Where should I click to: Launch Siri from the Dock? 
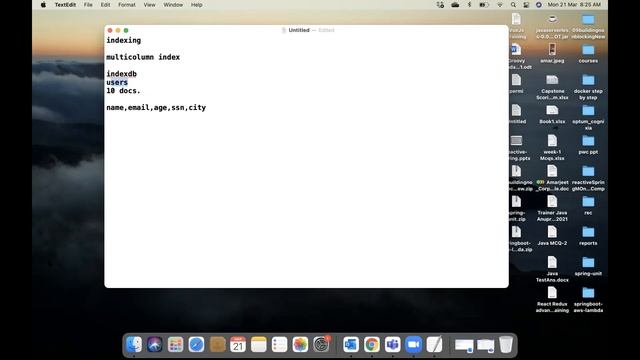pyautogui.click(x=155, y=344)
